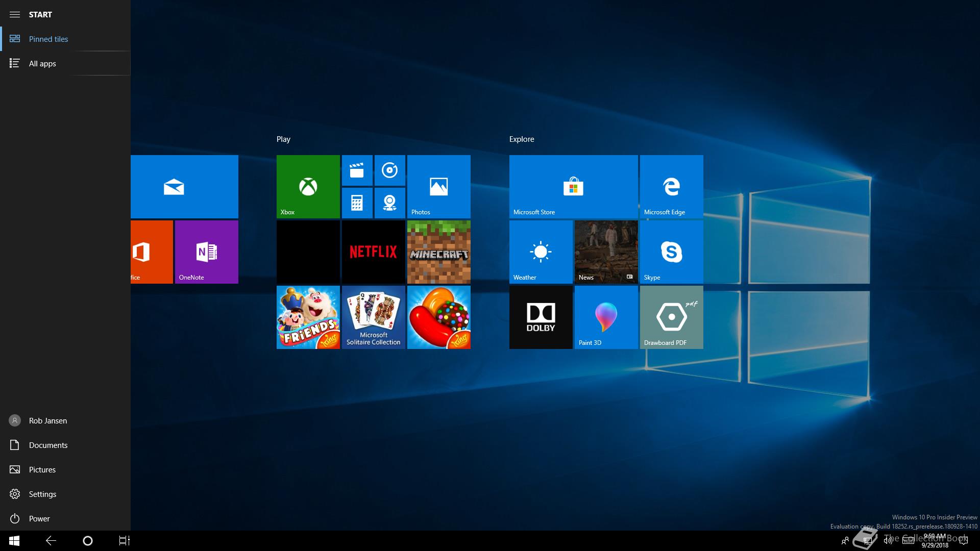Launch Microsoft Edge tile

[672, 187]
